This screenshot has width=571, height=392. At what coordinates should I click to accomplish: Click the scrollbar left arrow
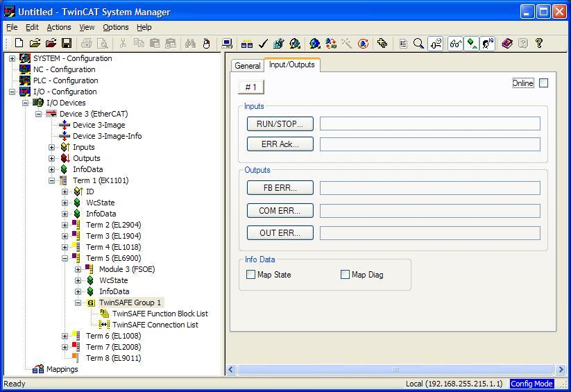(x=231, y=369)
